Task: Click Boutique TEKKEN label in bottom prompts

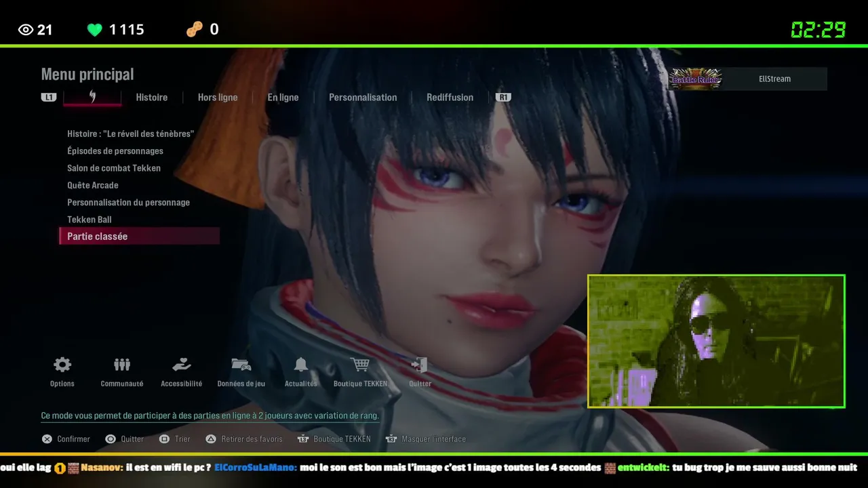Action: [x=342, y=439]
